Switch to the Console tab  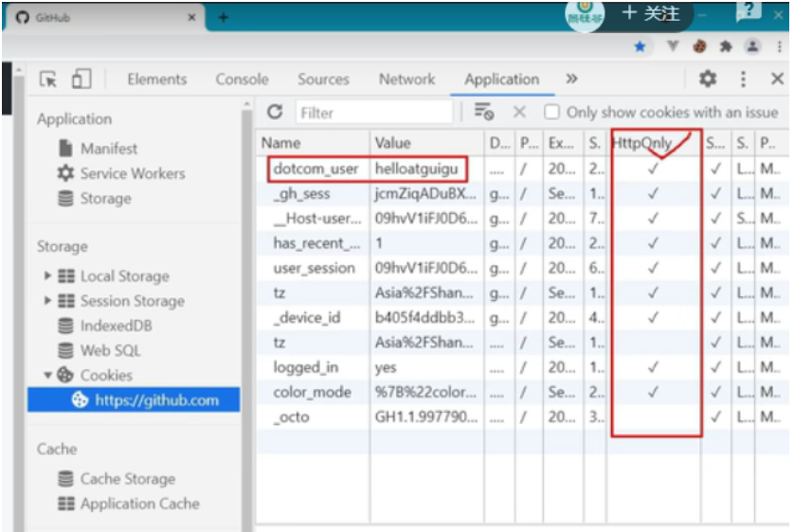[242, 80]
